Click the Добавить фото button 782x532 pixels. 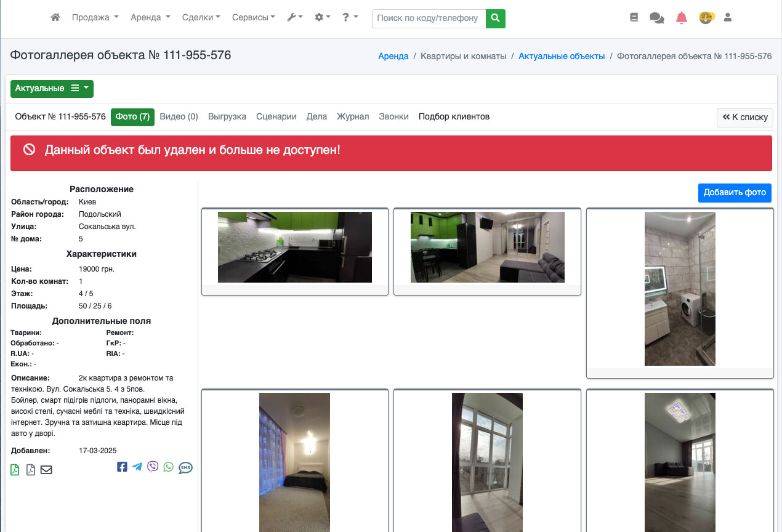pos(734,193)
